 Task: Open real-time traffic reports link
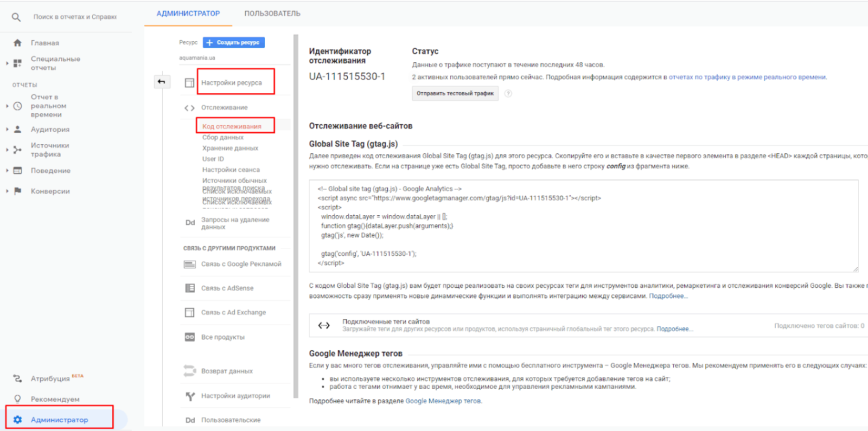[x=747, y=78]
